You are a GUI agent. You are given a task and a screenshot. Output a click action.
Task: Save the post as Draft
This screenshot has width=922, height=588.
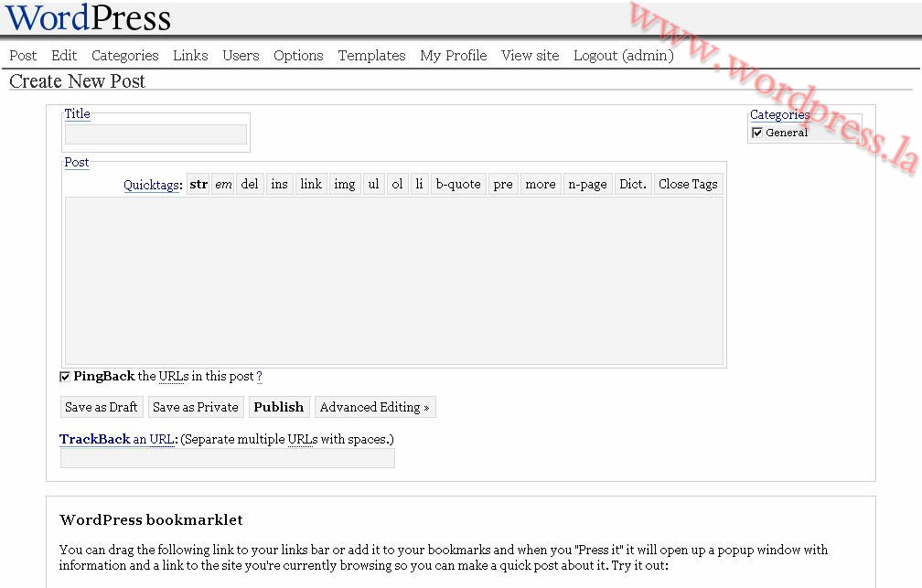102,407
